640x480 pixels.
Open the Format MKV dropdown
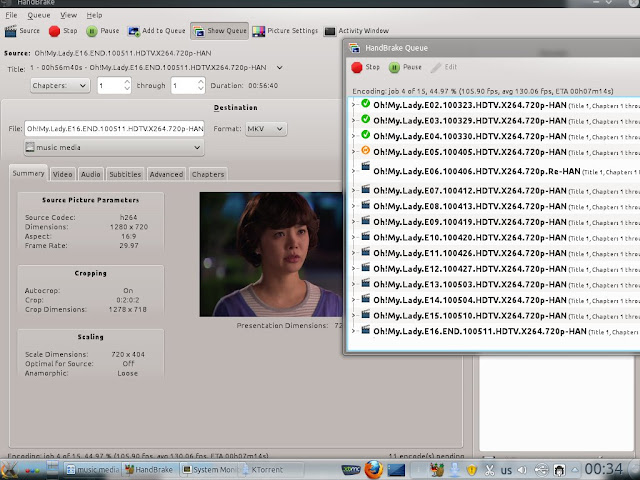pyautogui.click(x=265, y=128)
